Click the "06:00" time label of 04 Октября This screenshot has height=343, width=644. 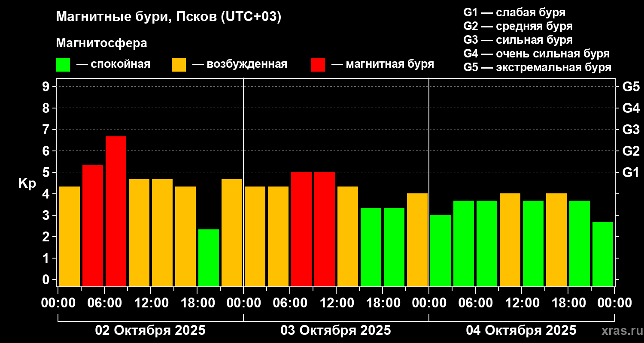coord(475,303)
